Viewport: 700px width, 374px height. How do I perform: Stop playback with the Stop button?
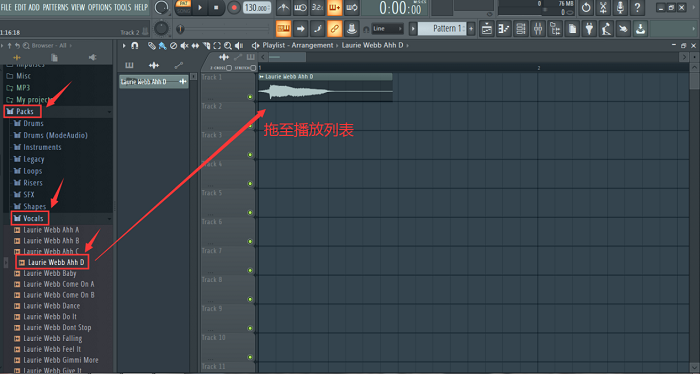[216, 8]
